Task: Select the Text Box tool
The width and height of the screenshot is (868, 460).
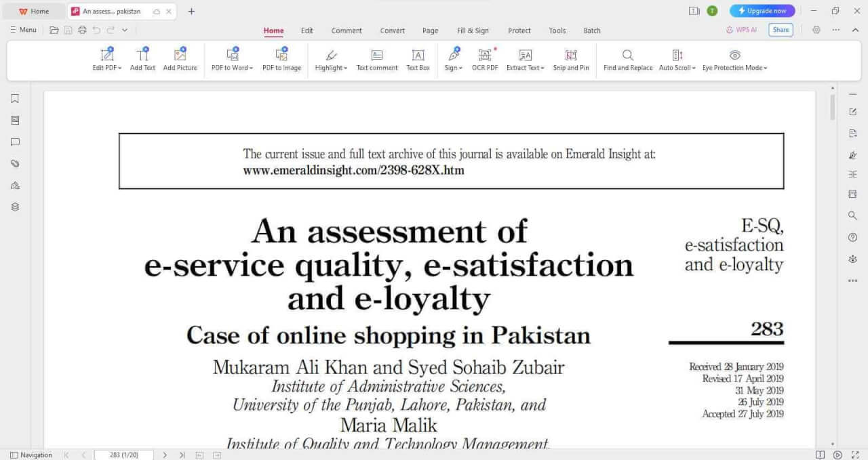Action: (418, 60)
